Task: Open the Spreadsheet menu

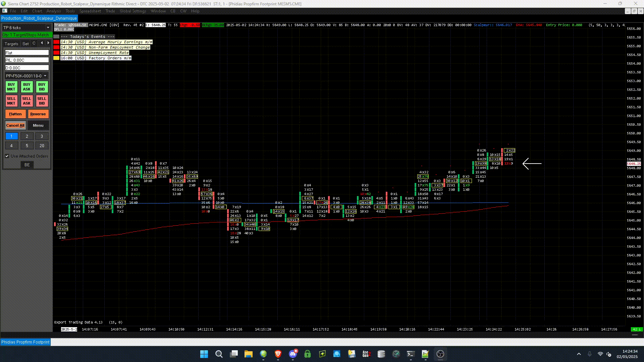Action: 90,11
